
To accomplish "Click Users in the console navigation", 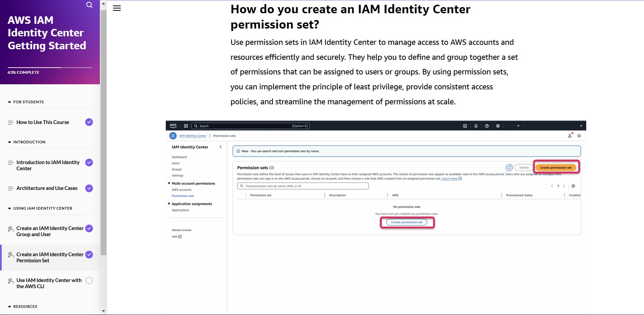I will tap(175, 163).
